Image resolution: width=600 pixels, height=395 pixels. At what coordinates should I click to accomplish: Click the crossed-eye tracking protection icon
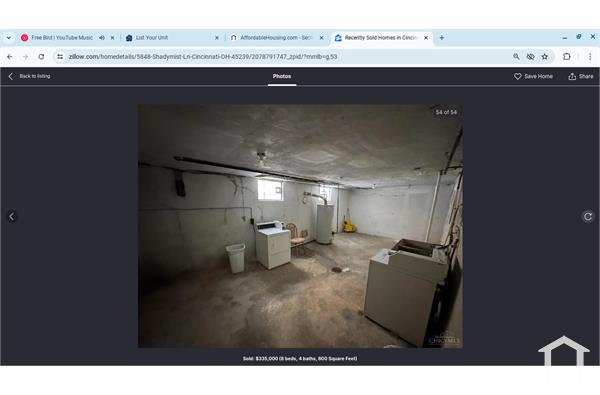[x=530, y=57]
